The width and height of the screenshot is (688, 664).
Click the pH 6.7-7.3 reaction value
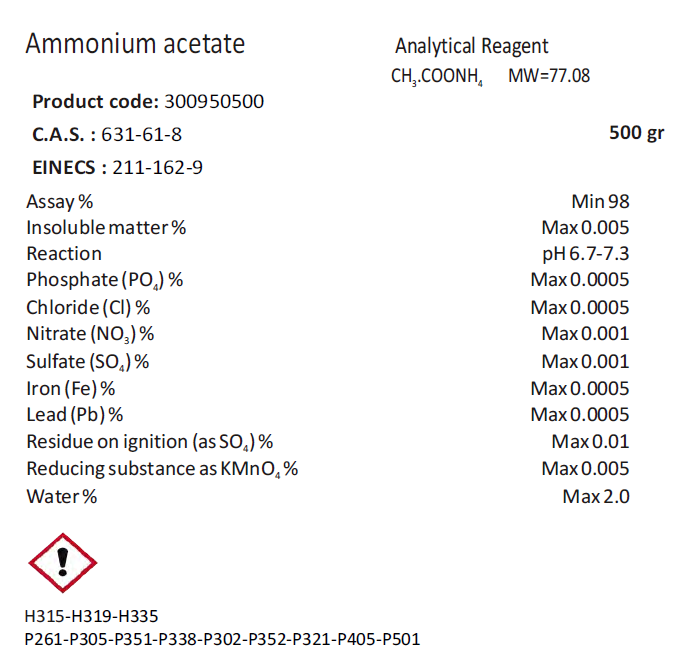tap(586, 254)
